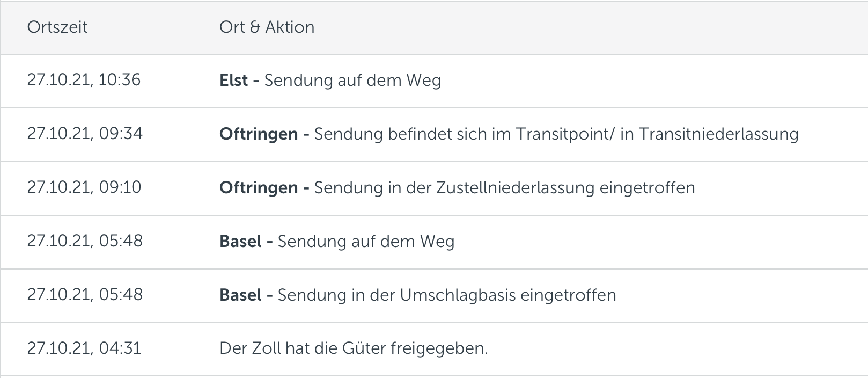
Task: Click the Ort & Aktion column header
Action: [x=267, y=27]
